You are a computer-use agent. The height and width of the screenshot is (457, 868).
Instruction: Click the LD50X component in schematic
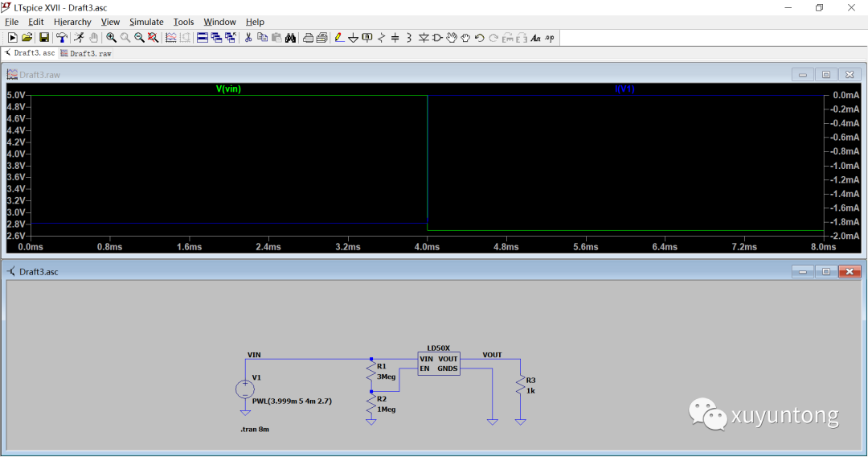438,364
